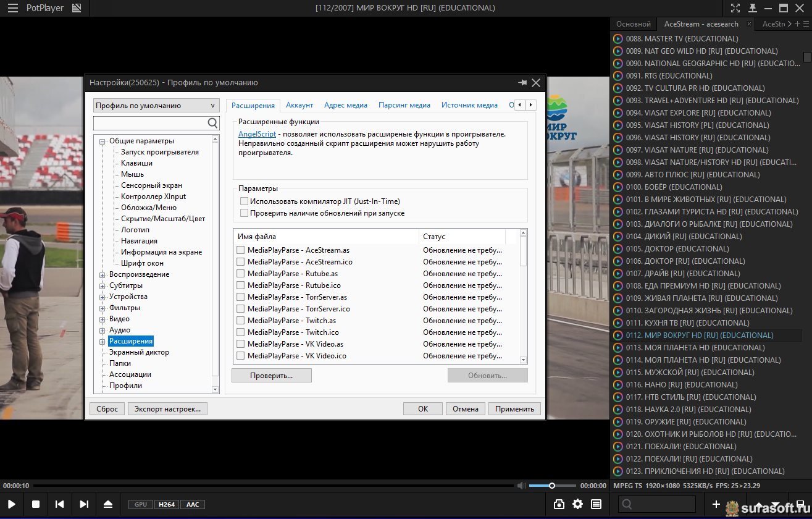Select the 'Основной' playlist tab
Viewport: 812px width, 519px height.
click(633, 24)
